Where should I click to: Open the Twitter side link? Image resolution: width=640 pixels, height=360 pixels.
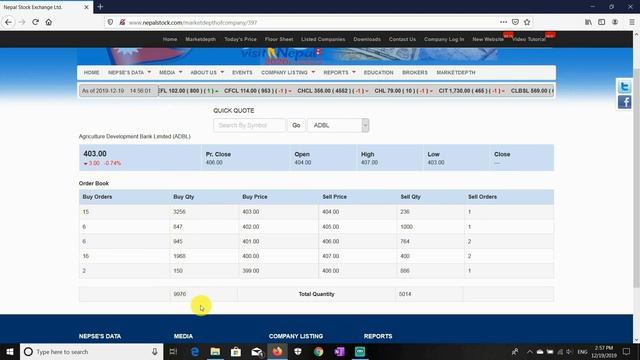click(624, 87)
